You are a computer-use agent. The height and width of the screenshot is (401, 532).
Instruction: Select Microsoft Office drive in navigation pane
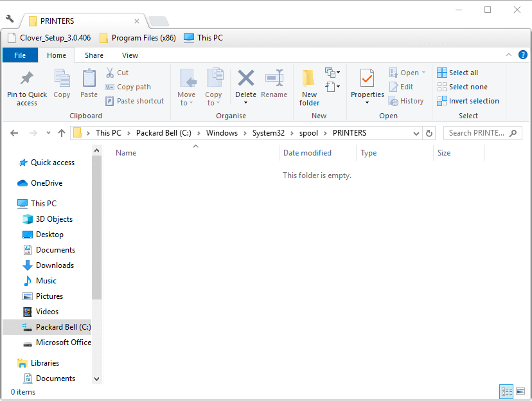click(x=57, y=343)
